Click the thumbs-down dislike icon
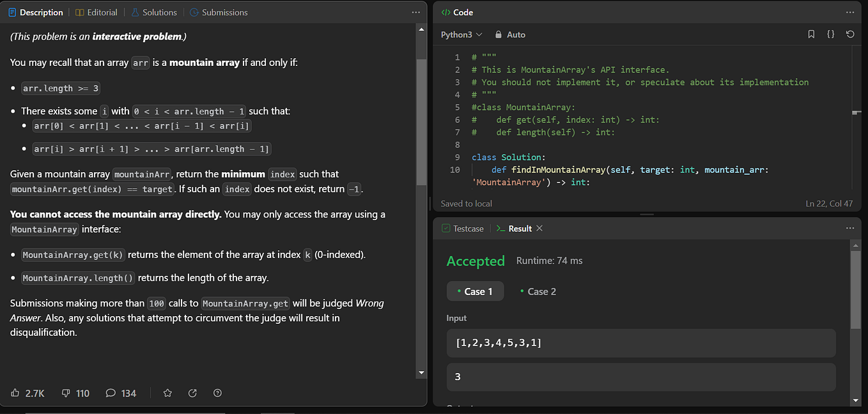The image size is (868, 414). 66,393
